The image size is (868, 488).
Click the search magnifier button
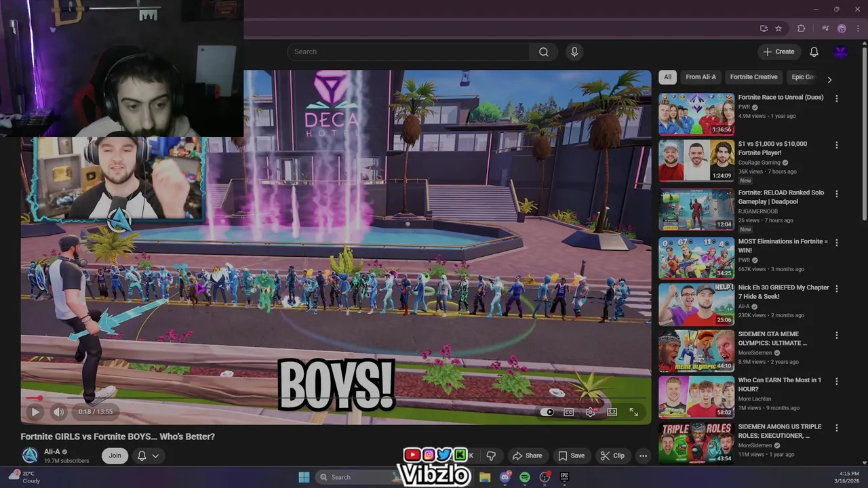(544, 52)
